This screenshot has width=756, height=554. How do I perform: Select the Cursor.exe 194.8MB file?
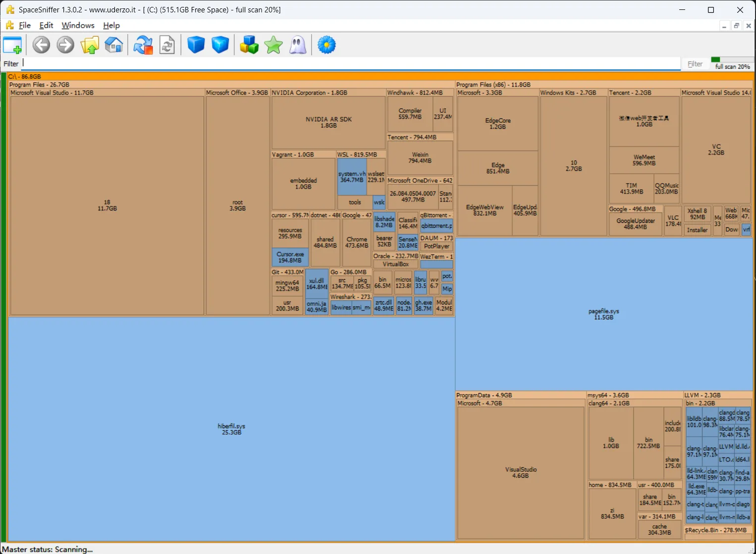coord(290,257)
